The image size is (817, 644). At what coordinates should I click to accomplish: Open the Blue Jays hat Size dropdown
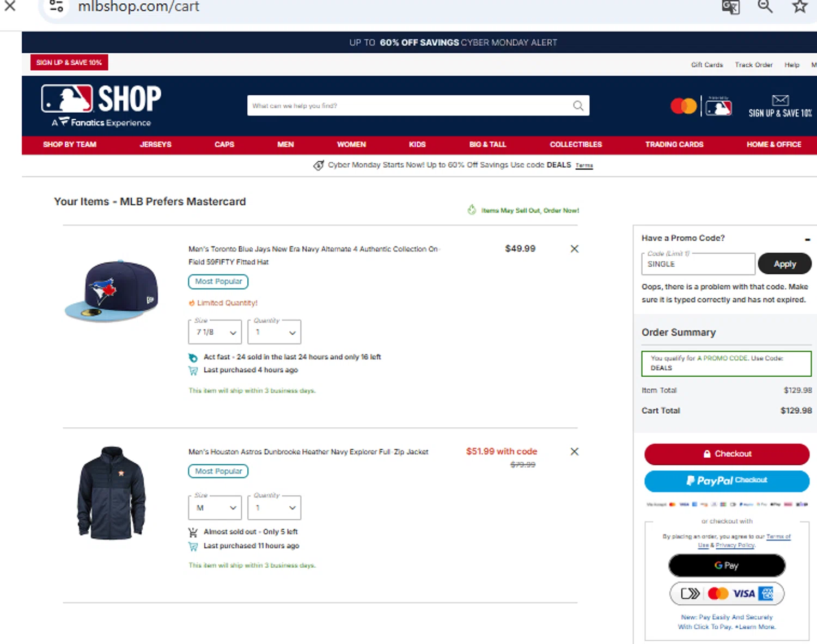(x=215, y=332)
